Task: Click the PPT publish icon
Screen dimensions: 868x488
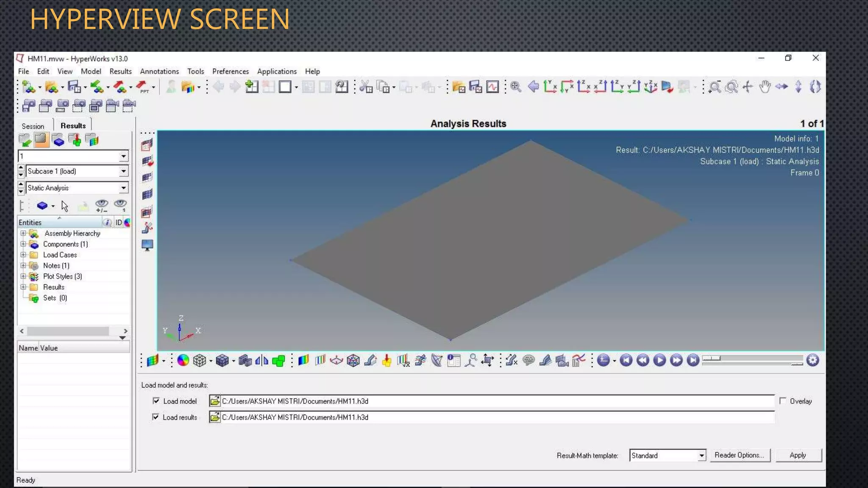Action: (x=142, y=87)
